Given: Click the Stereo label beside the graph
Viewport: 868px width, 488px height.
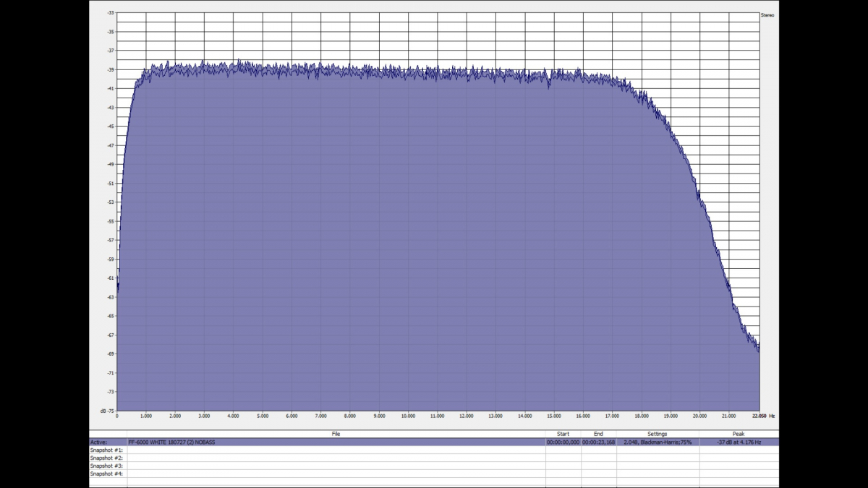Looking at the screenshot, I should tap(767, 15).
